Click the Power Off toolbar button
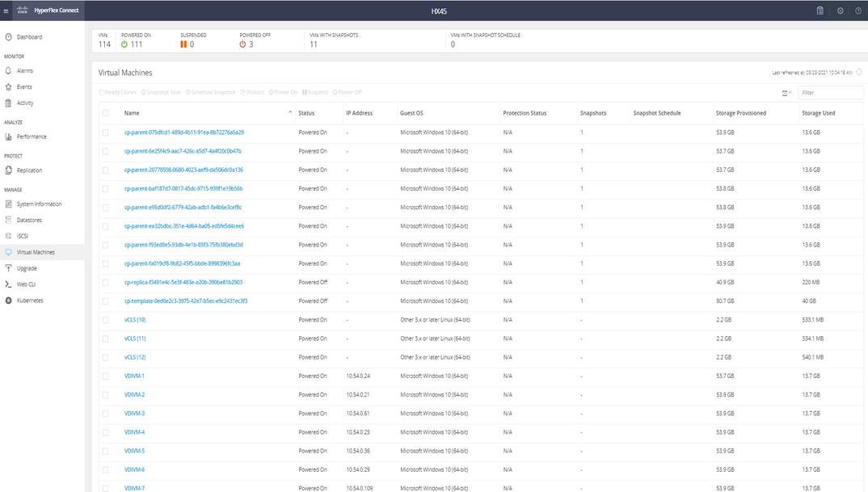This screenshot has height=492, width=868. click(347, 92)
